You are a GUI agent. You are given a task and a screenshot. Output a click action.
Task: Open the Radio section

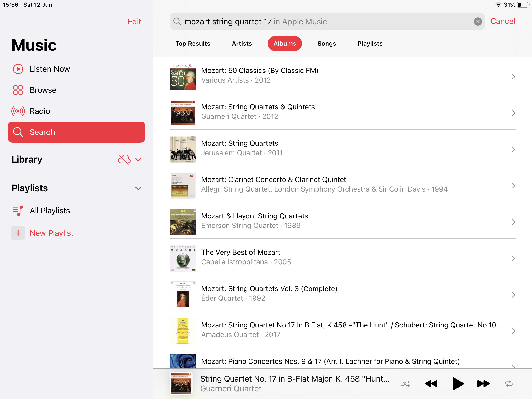click(77, 111)
